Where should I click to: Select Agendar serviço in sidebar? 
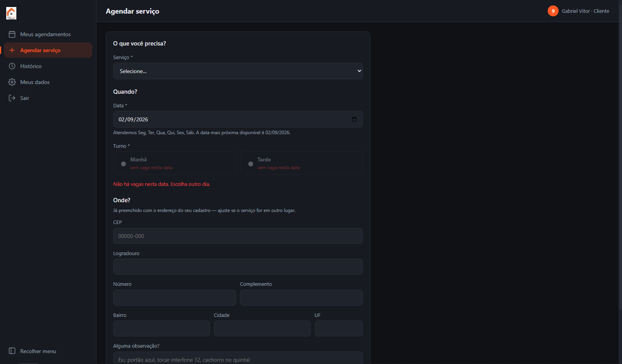(x=48, y=50)
